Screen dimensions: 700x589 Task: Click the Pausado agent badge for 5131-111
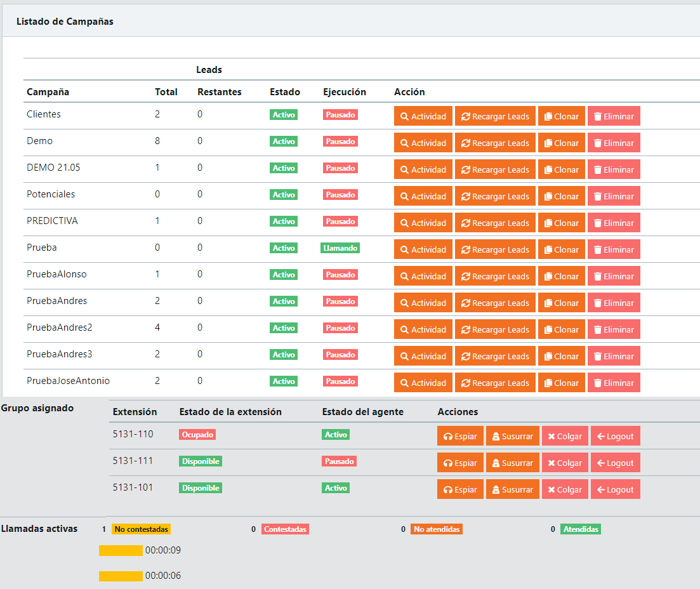coord(340,461)
